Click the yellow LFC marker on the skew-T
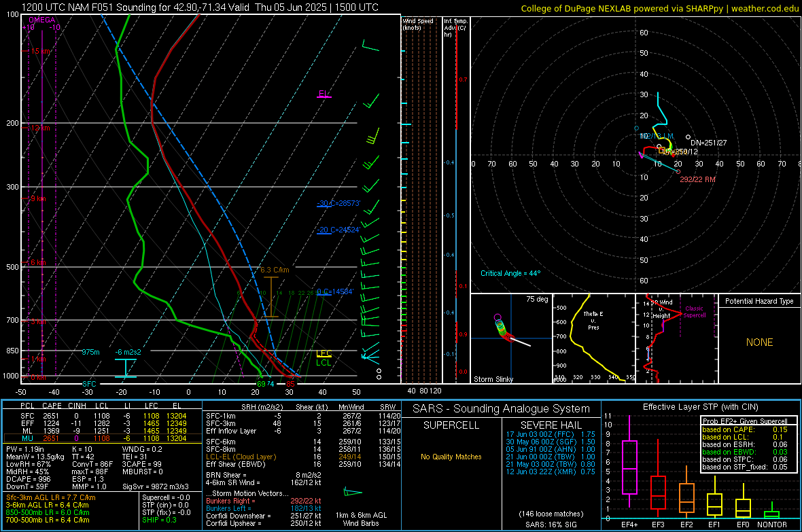Viewport: 802px width, 532px height. [x=324, y=353]
